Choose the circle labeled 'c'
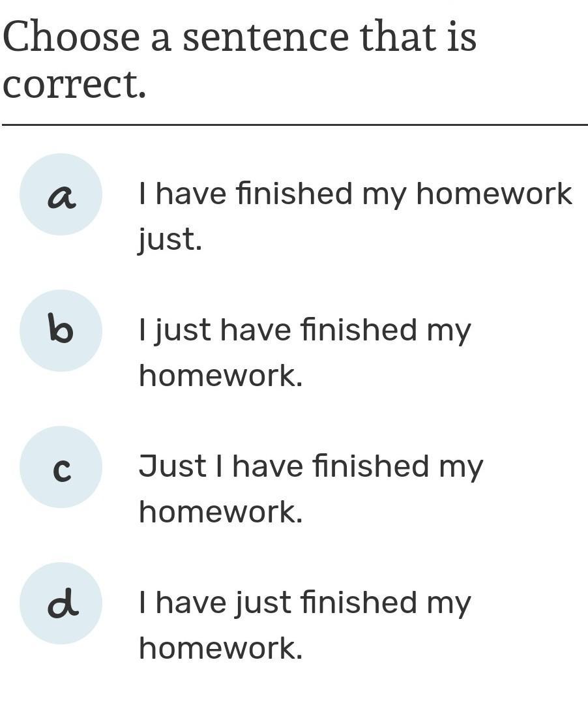 point(61,467)
